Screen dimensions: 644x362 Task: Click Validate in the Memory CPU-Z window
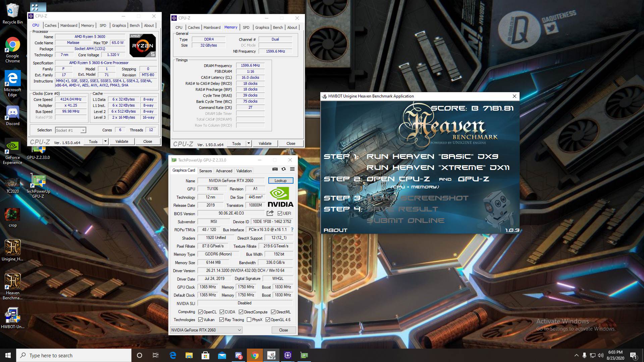coord(265,143)
